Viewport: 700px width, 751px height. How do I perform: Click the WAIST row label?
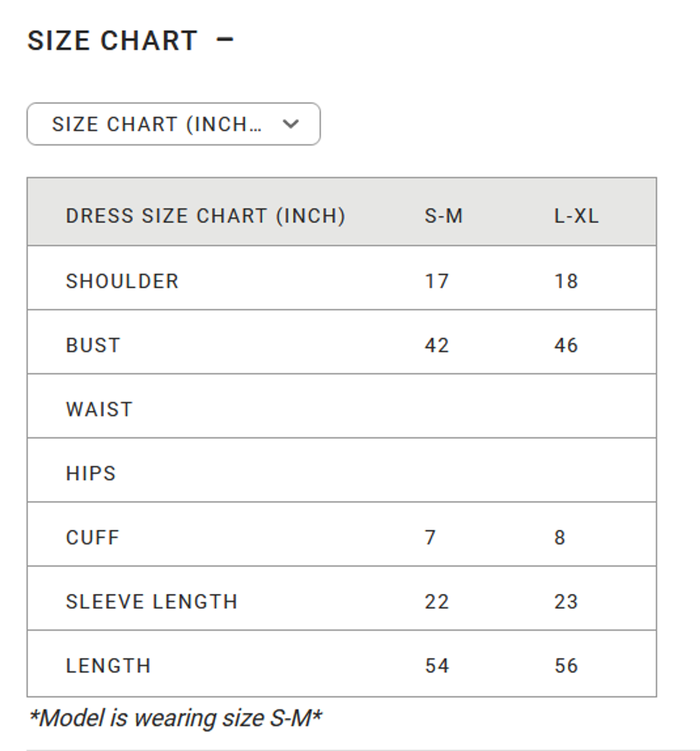(x=99, y=409)
